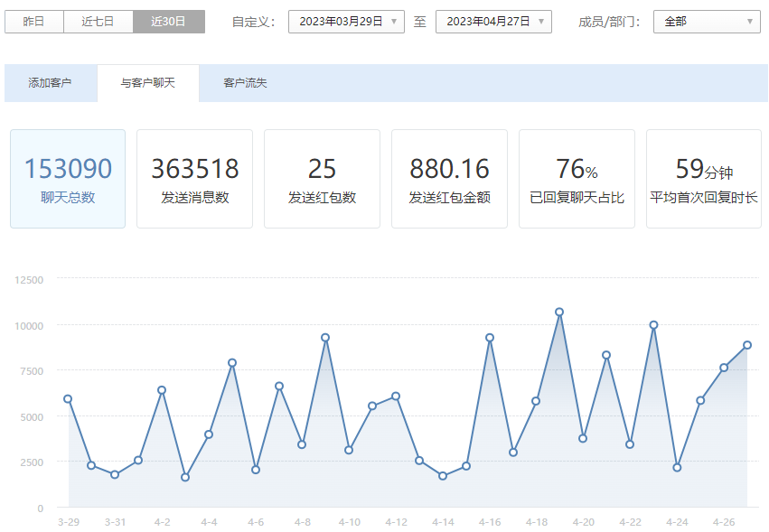The image size is (769, 532).
Task: Click the chart data point for 4-2
Action: click(162, 390)
